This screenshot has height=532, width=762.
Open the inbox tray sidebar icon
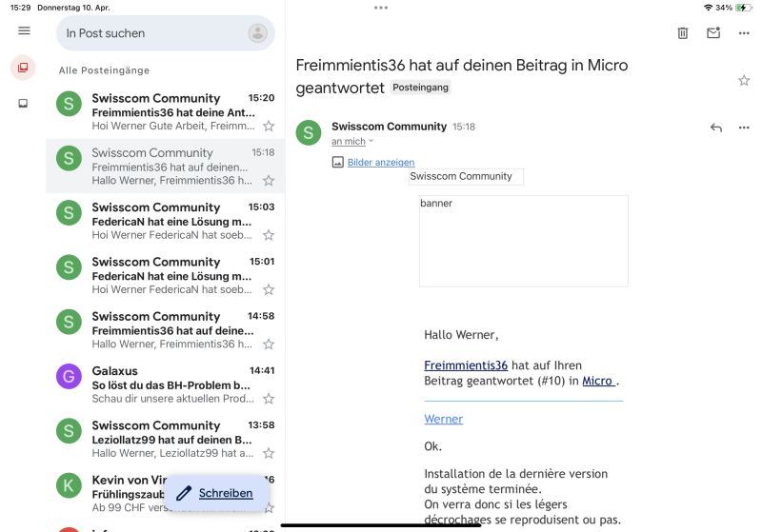(x=24, y=103)
